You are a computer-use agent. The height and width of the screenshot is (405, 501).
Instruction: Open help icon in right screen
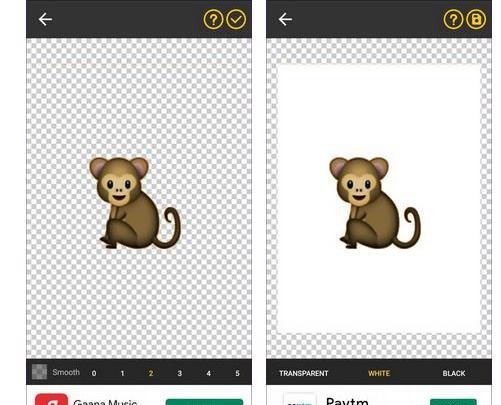(x=453, y=19)
